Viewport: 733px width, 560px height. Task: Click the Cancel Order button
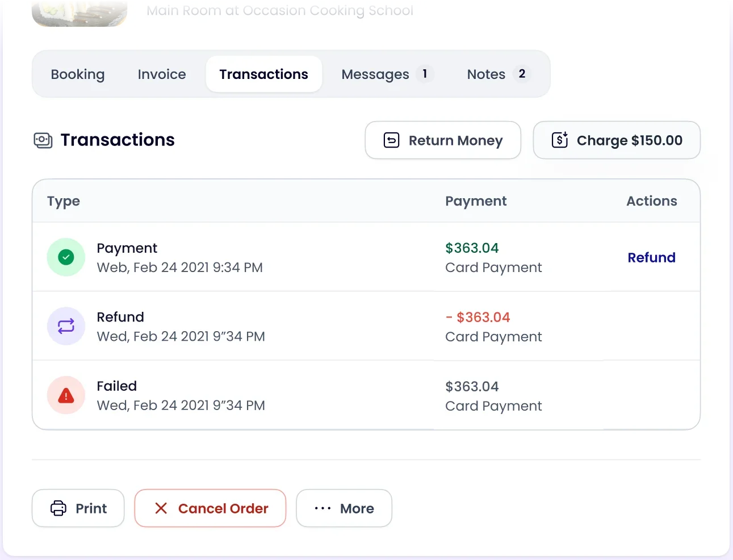pyautogui.click(x=210, y=508)
